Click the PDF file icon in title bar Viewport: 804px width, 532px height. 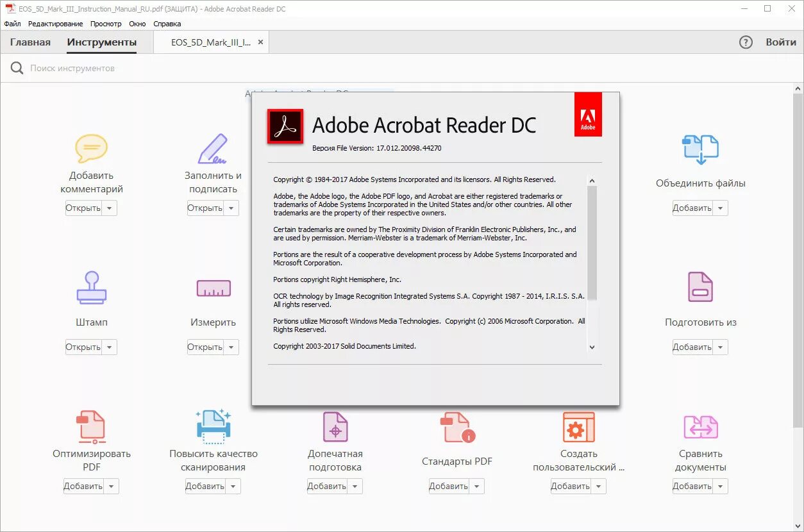(10, 9)
